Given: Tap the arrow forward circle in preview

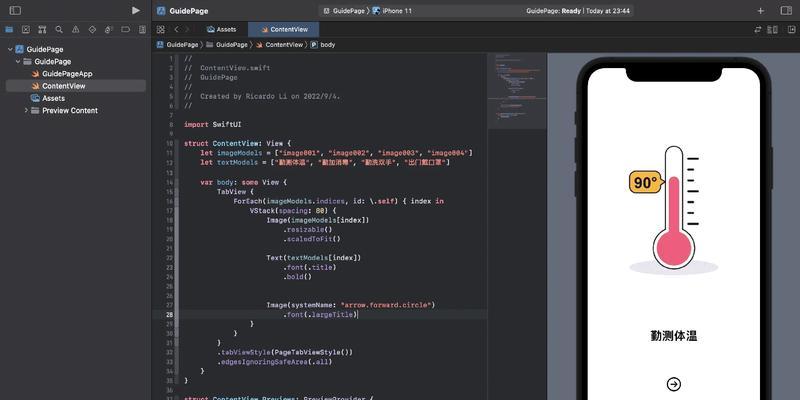Looking at the screenshot, I should tap(673, 384).
